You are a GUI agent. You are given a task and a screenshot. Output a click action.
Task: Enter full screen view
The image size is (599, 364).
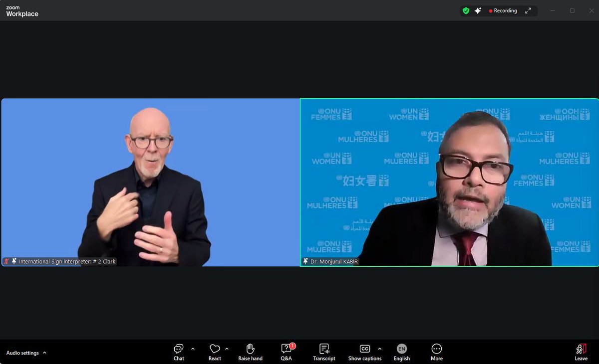click(528, 10)
